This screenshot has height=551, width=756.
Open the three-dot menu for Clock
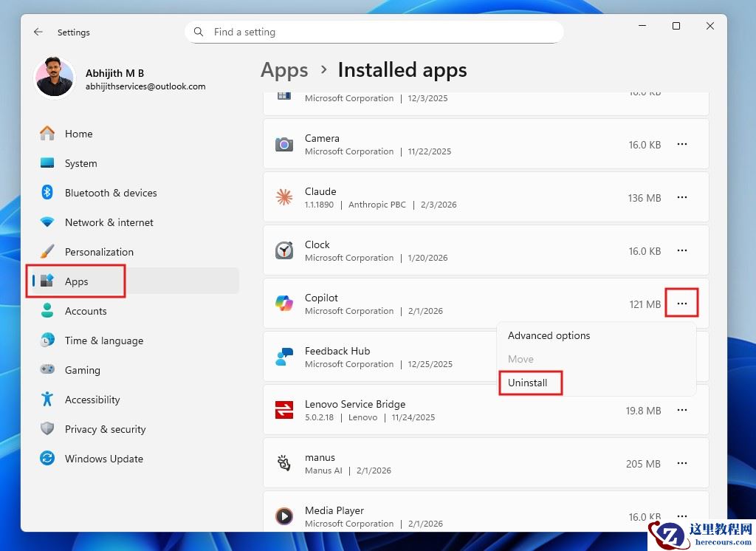click(x=682, y=250)
